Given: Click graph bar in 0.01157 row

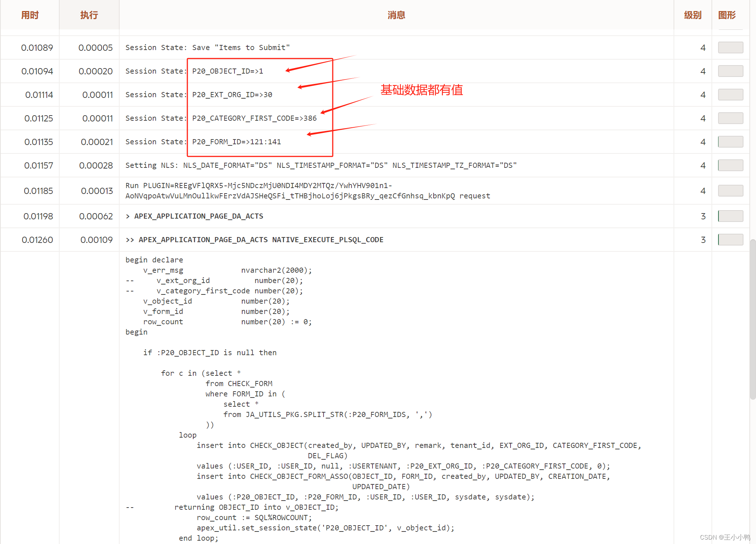Looking at the screenshot, I should coord(731,165).
